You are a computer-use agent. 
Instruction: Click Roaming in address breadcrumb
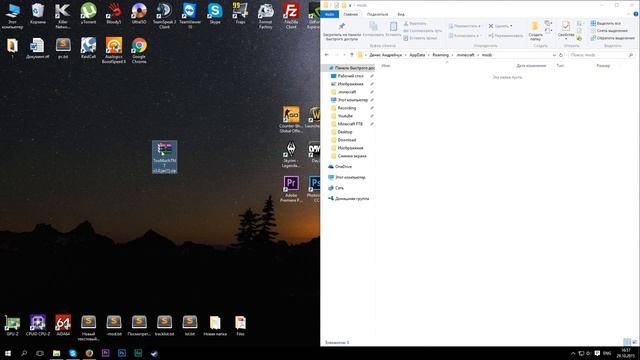point(440,55)
